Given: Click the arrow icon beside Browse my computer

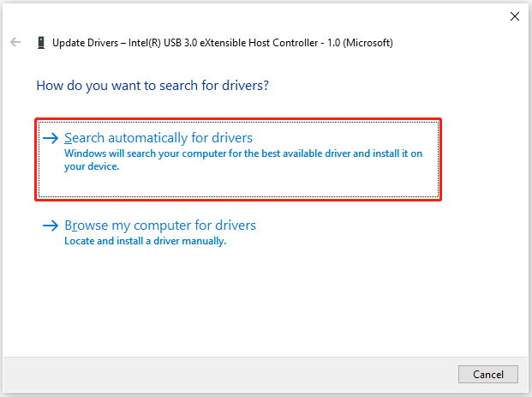Looking at the screenshot, I should point(51,226).
